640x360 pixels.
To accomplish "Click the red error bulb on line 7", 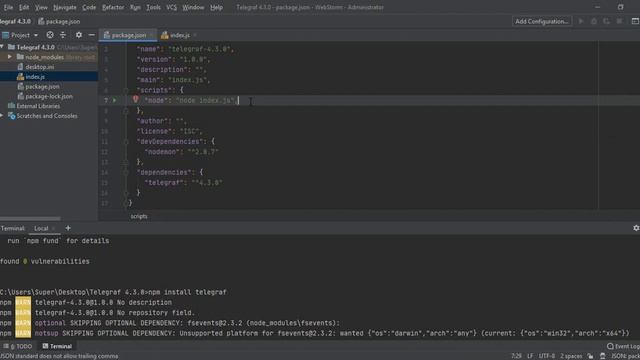I will [136, 100].
